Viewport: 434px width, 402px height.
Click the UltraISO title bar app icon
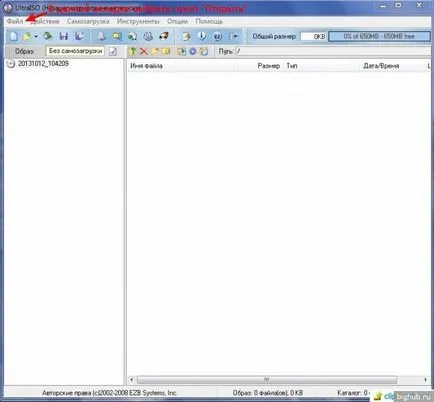pos(8,8)
